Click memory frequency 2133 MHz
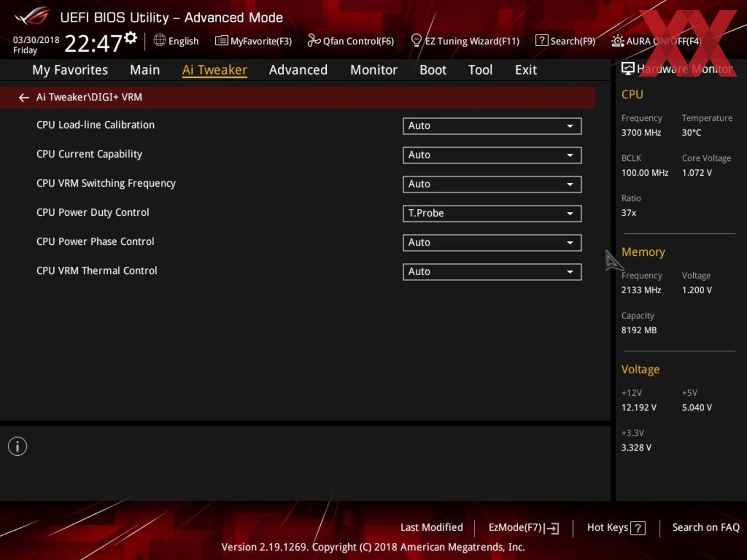Screen dimensions: 747x560 pyautogui.click(x=641, y=290)
